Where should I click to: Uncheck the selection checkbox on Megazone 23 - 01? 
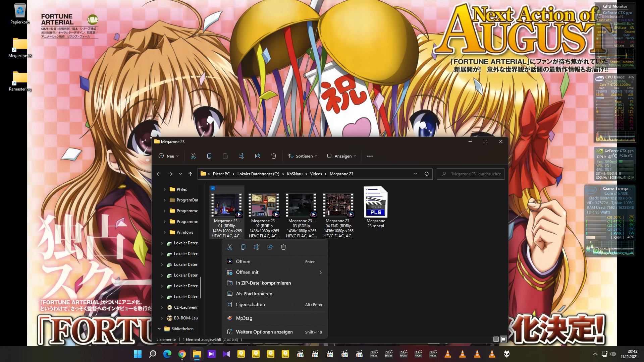[213, 188]
